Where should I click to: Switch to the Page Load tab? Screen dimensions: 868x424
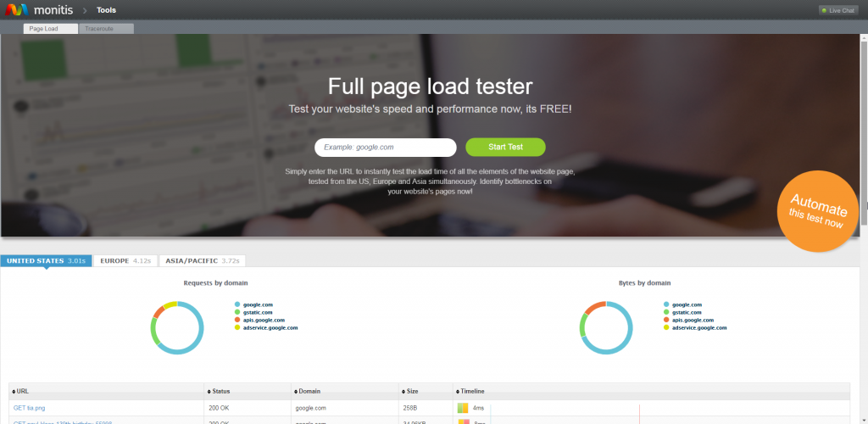click(x=50, y=29)
